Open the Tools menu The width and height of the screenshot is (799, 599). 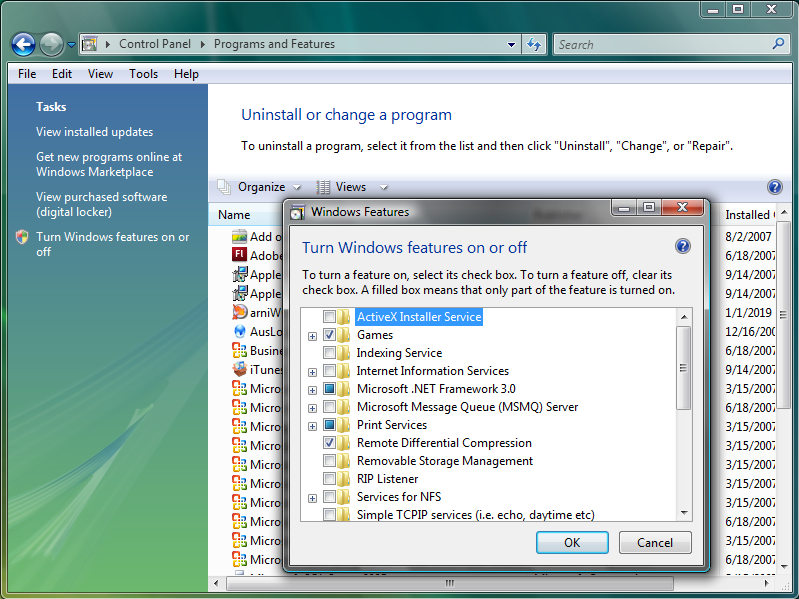[143, 74]
